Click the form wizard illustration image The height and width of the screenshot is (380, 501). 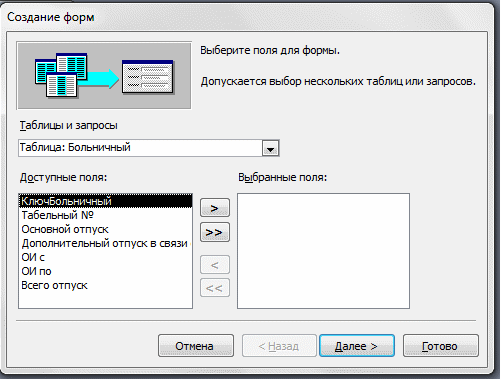click(104, 76)
